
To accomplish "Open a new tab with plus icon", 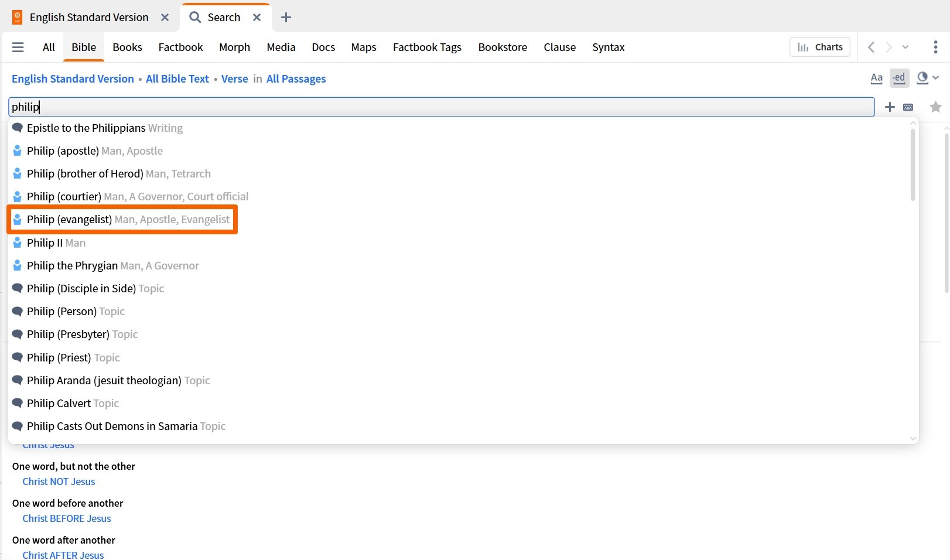I will (286, 18).
